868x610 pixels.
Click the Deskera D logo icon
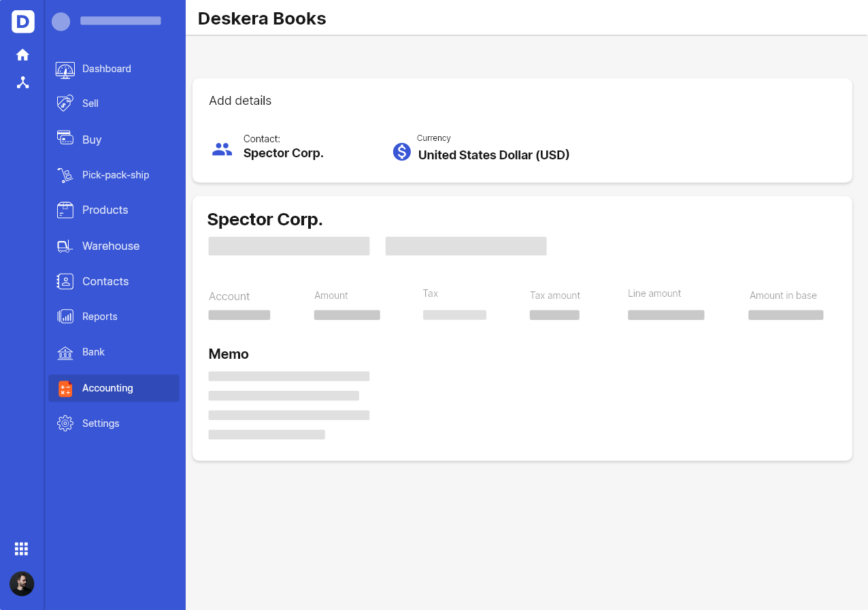(x=22, y=22)
